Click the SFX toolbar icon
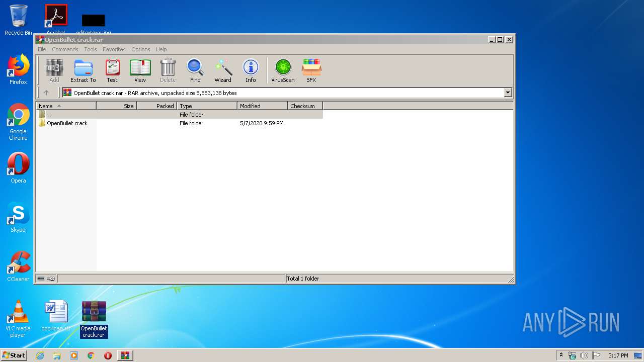 pyautogui.click(x=311, y=70)
